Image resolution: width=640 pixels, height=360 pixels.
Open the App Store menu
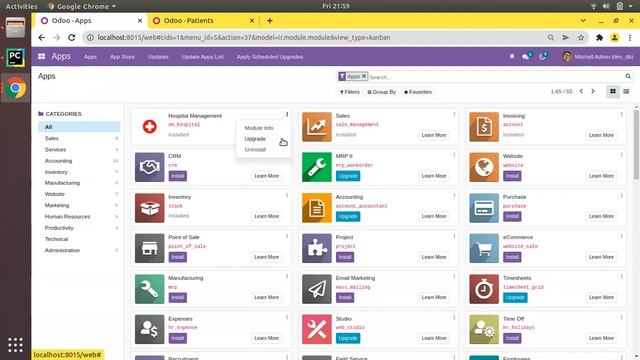(122, 57)
